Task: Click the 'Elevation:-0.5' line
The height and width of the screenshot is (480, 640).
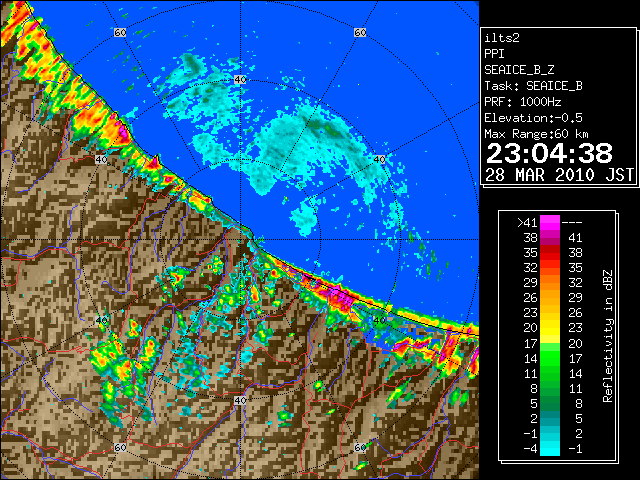Action: click(x=533, y=118)
